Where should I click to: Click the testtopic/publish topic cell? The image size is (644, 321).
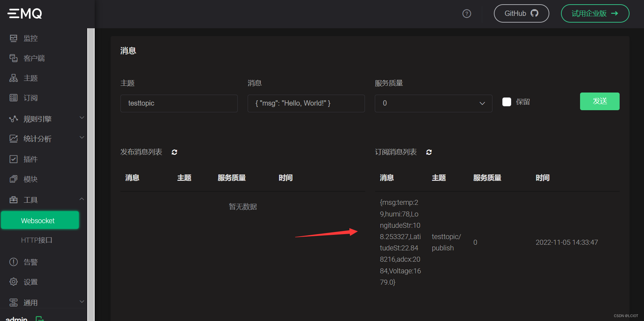446,242
